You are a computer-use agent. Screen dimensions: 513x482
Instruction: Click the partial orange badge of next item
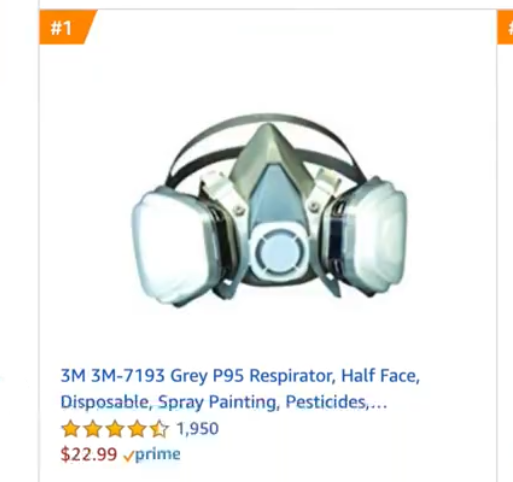click(505, 27)
